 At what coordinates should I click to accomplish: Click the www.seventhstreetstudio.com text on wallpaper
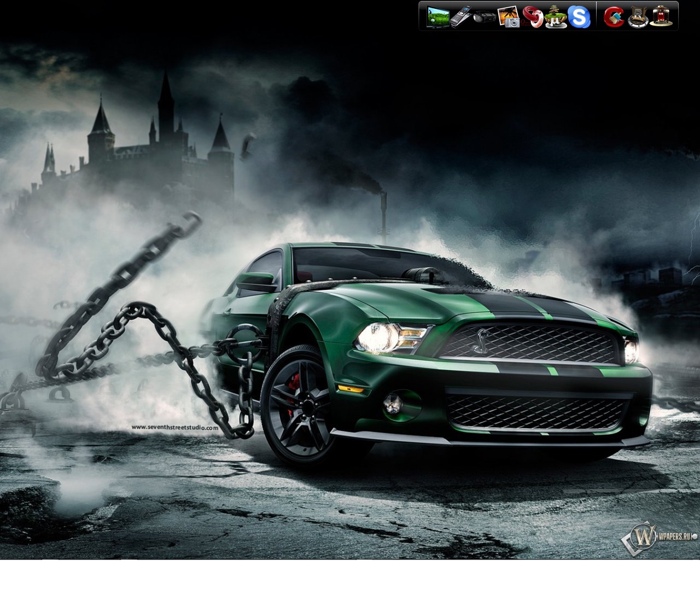(x=174, y=428)
